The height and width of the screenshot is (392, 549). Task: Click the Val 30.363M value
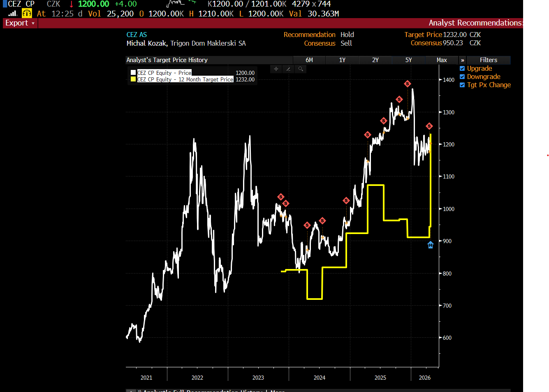(x=314, y=14)
